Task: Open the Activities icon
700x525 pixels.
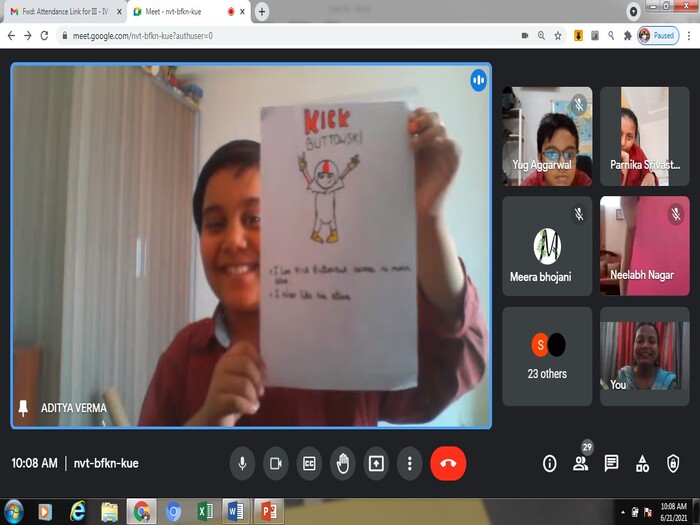Action: click(642, 463)
